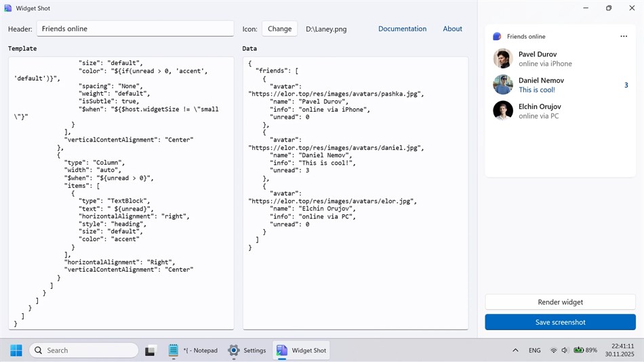
Task: Click the Daniel Nemov name in widget
Action: (x=541, y=81)
